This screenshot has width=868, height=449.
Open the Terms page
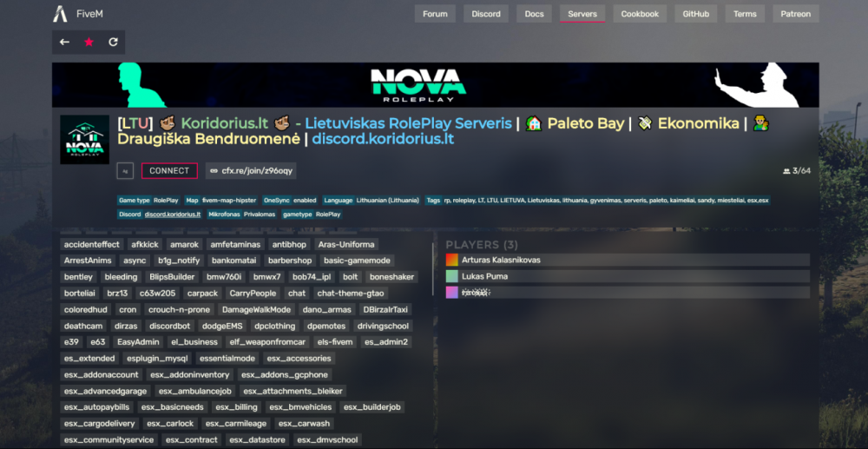[745, 14]
